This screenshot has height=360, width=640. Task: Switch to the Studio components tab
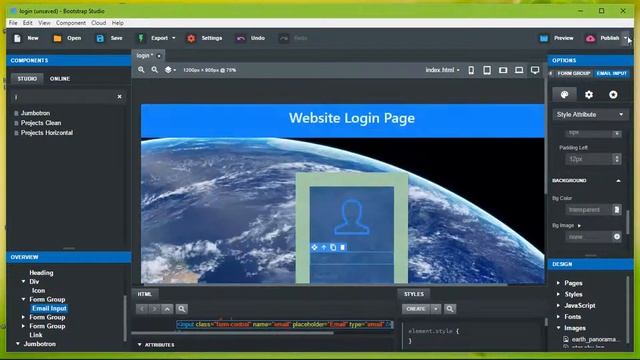point(27,78)
